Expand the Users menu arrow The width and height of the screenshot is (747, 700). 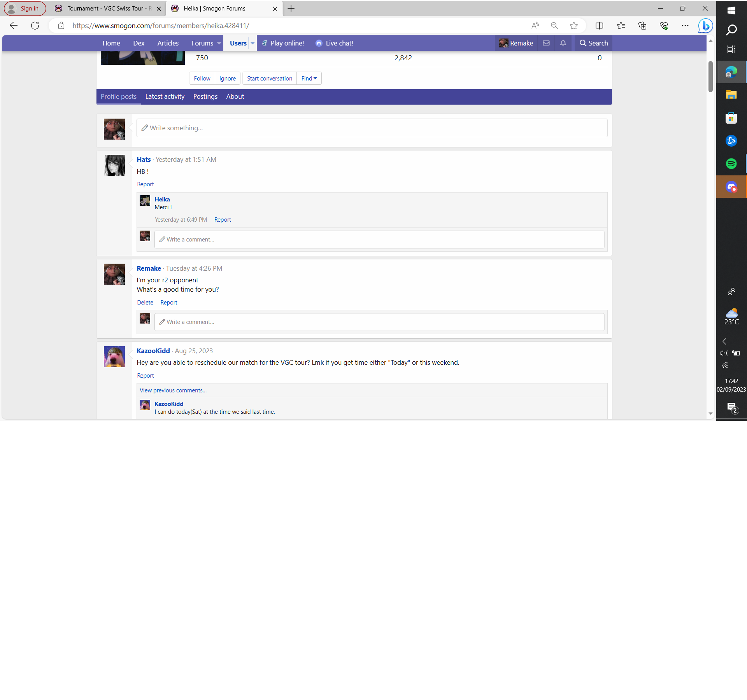(253, 43)
